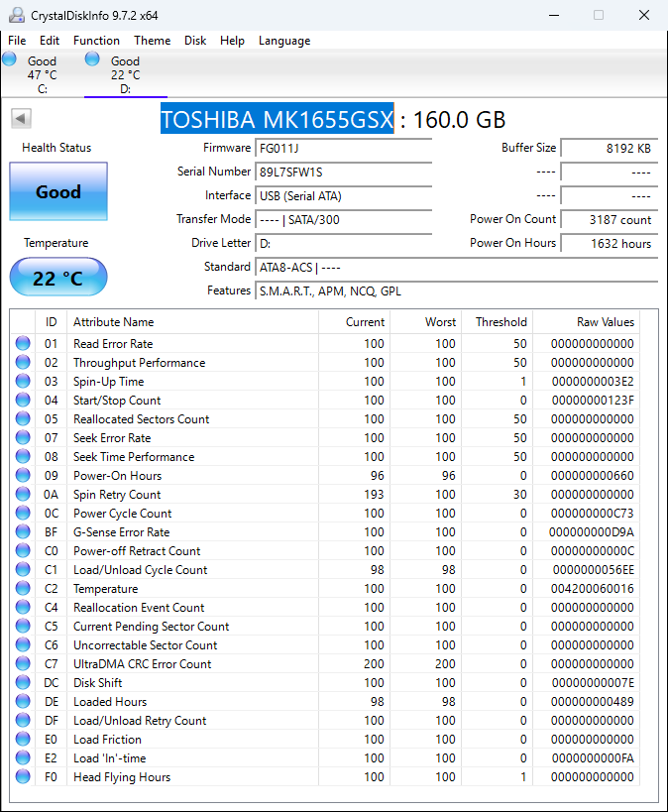Select the Load Friction attribute name
The image size is (668, 812).
(x=107, y=740)
